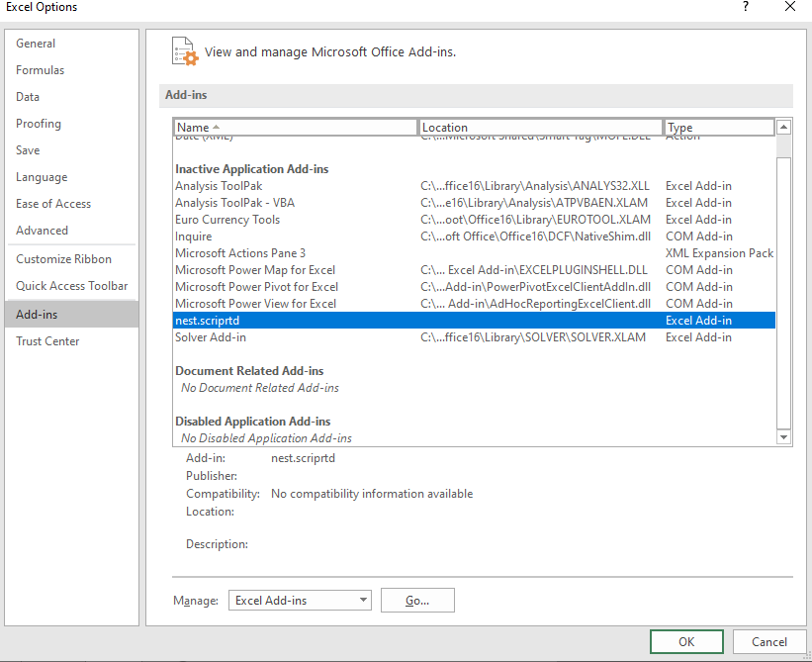Screen dimensions: 812x662
Task: Confirm with the OK button
Action: tap(686, 642)
